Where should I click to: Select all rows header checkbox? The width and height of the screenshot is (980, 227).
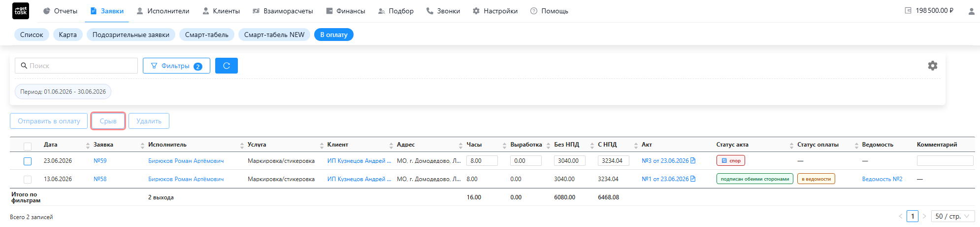coord(28,146)
